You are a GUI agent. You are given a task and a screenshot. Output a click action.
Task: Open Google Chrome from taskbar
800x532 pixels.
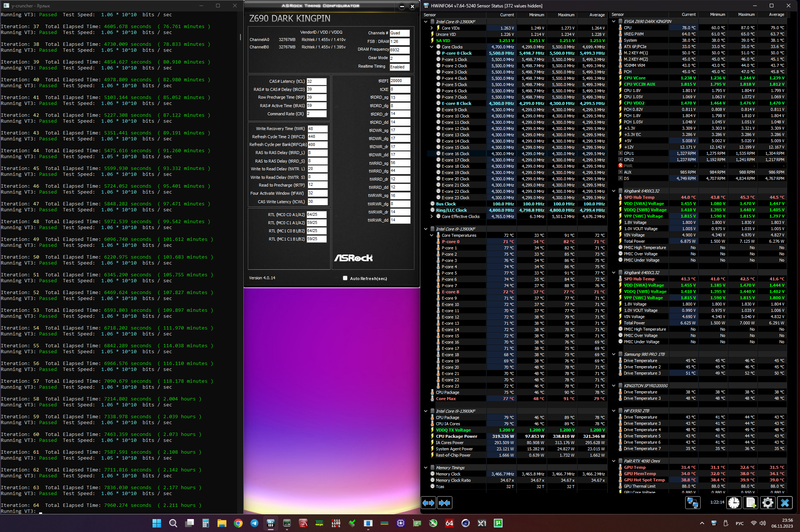click(238, 523)
